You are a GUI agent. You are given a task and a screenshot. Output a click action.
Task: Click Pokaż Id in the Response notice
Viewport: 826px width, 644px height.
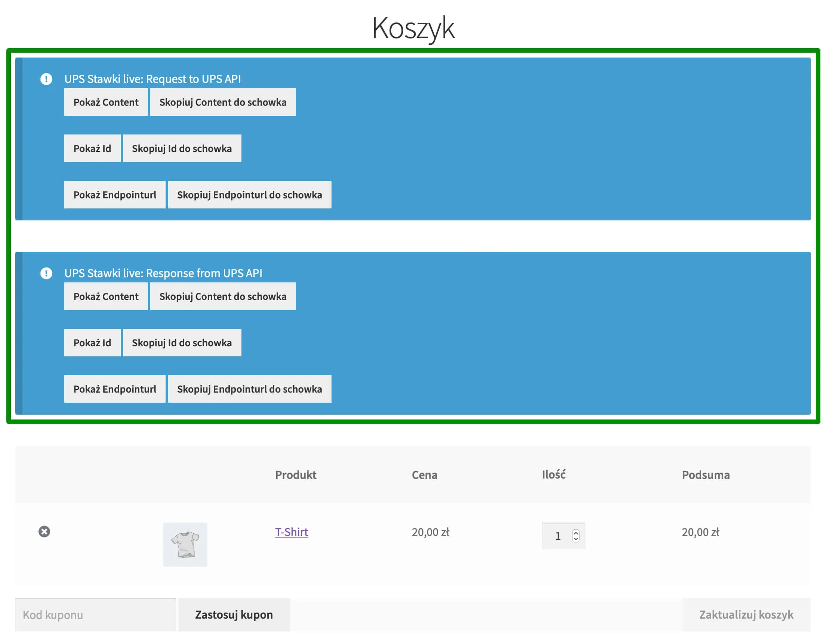point(92,343)
